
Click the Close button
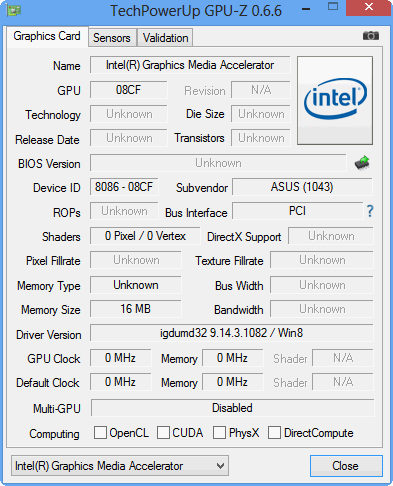pyautogui.click(x=346, y=466)
